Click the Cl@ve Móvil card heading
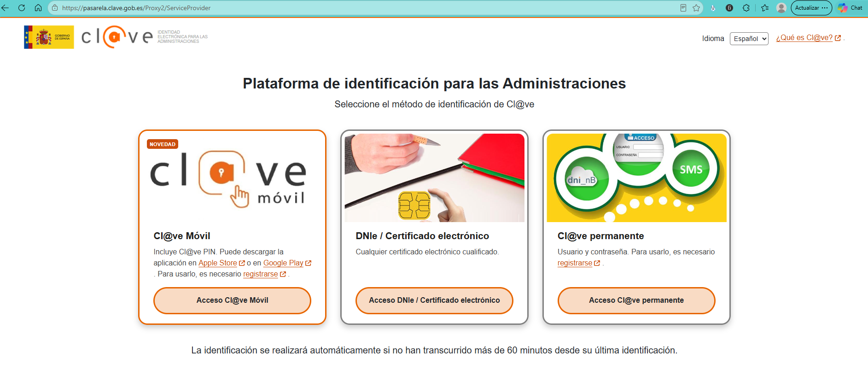The image size is (868, 382). 182,236
